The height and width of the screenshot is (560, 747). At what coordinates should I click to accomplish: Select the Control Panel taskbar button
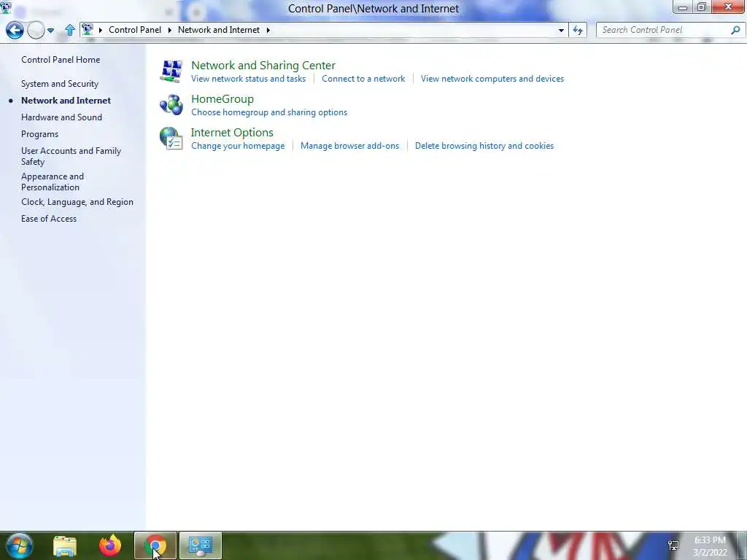pyautogui.click(x=201, y=545)
